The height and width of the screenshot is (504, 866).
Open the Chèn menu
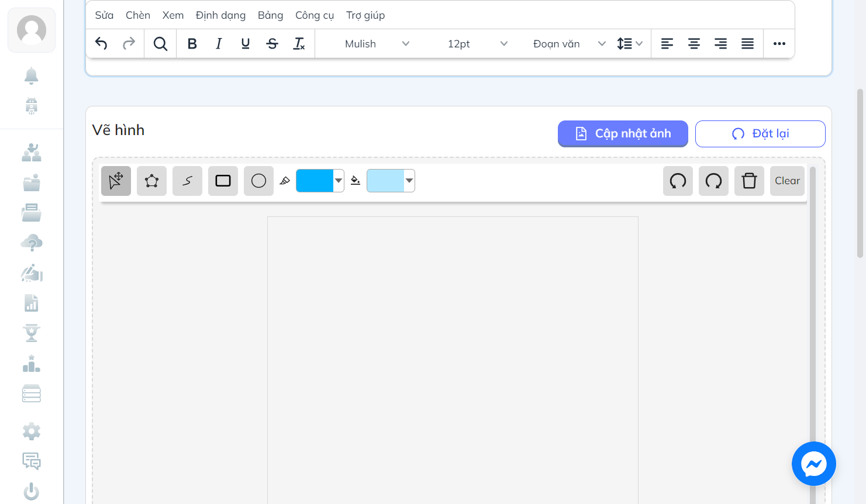pyautogui.click(x=138, y=15)
